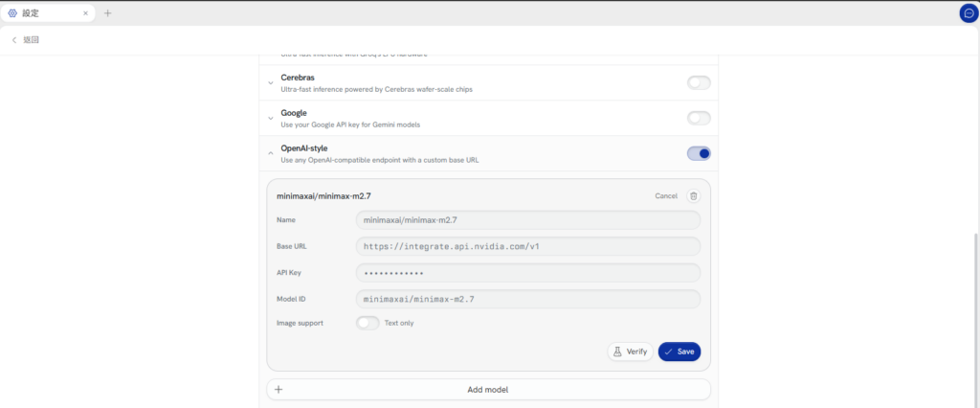The width and height of the screenshot is (980, 408).
Task: Click the plus icon beside Add model
Action: [278, 389]
